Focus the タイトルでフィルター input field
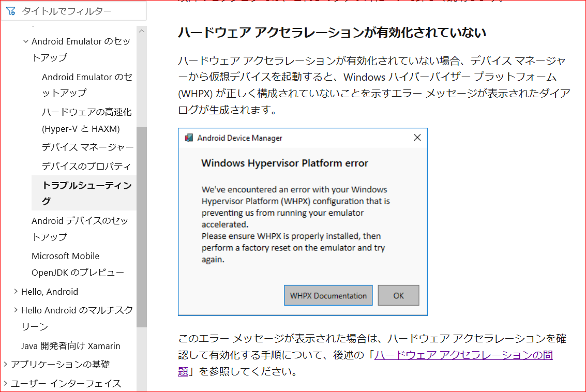The width and height of the screenshot is (586, 392). tap(75, 11)
